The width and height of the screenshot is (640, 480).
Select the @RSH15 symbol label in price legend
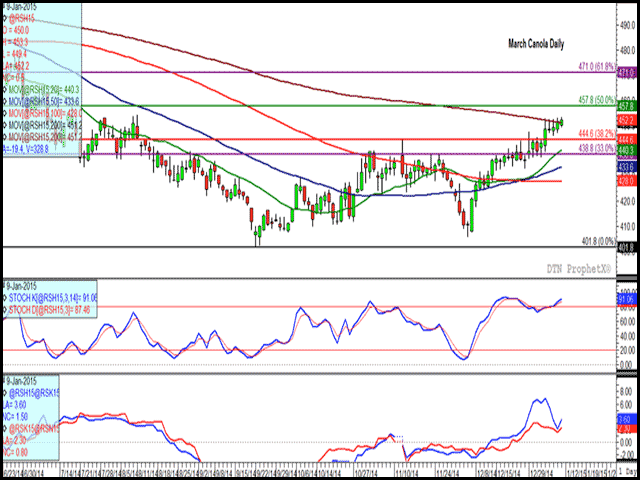pyautogui.click(x=22, y=18)
